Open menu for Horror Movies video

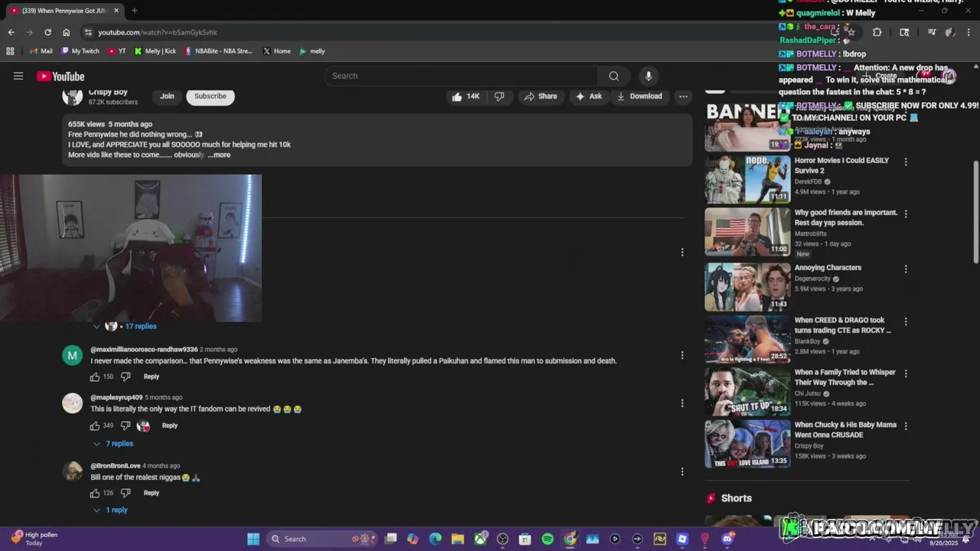(906, 162)
